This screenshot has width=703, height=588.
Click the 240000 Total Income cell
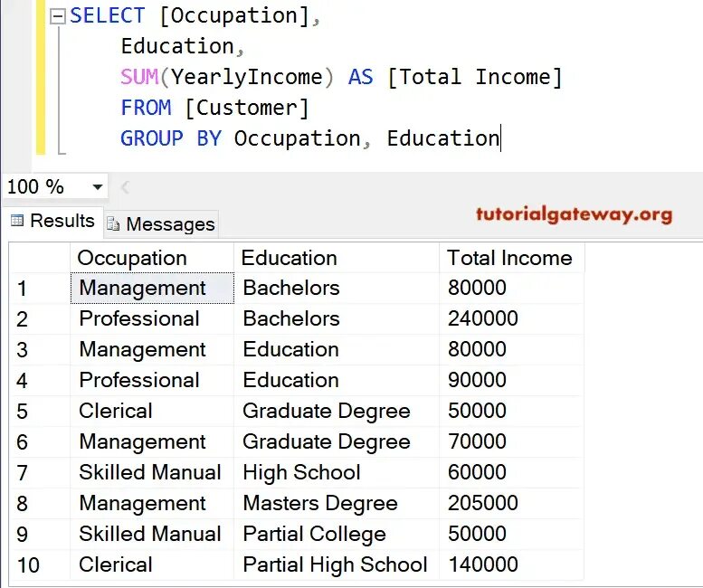(511, 318)
